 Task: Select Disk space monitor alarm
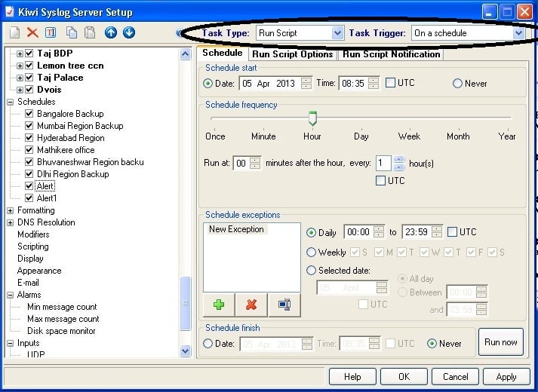(61, 331)
